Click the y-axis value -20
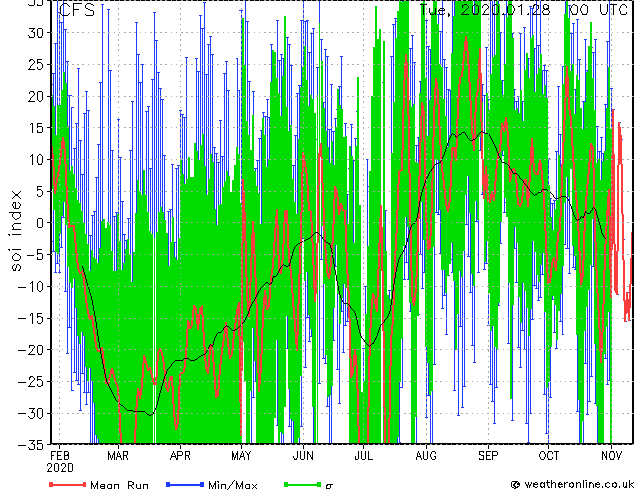This screenshot has height=490, width=634. (x=30, y=350)
